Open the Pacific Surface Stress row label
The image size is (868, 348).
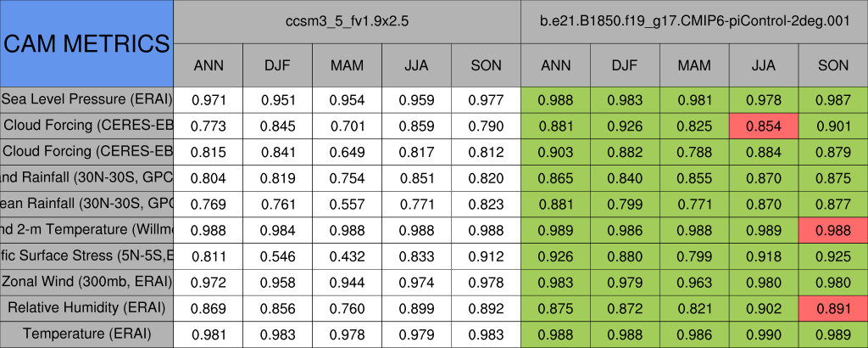click(86, 255)
